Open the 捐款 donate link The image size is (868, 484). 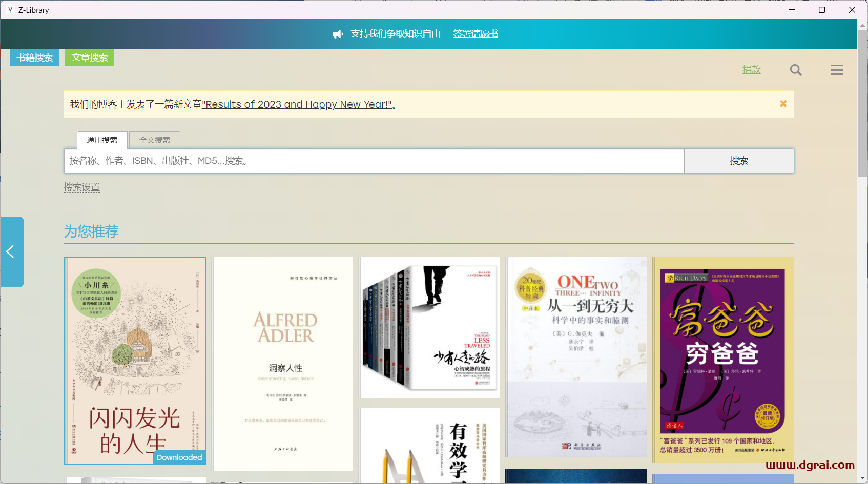point(752,70)
